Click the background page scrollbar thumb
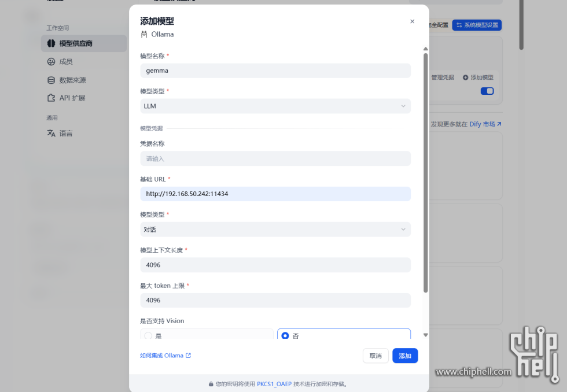This screenshot has width=567, height=392. click(521, 24)
